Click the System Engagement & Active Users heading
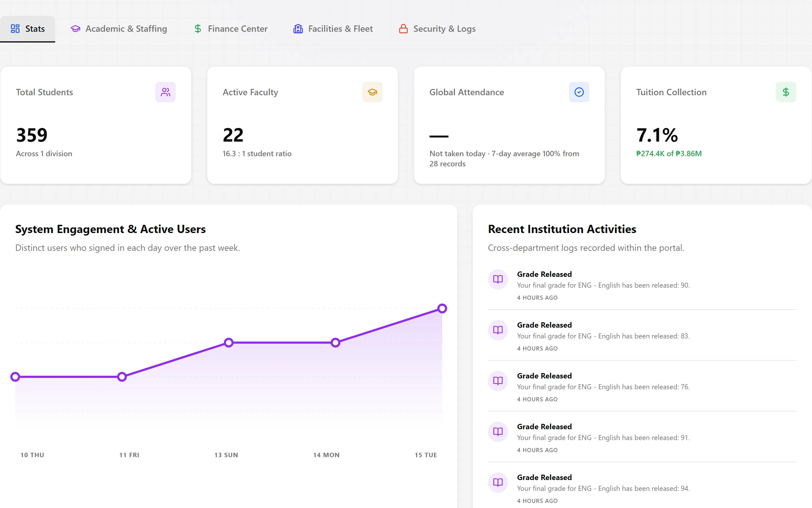The image size is (812, 508). (x=110, y=229)
